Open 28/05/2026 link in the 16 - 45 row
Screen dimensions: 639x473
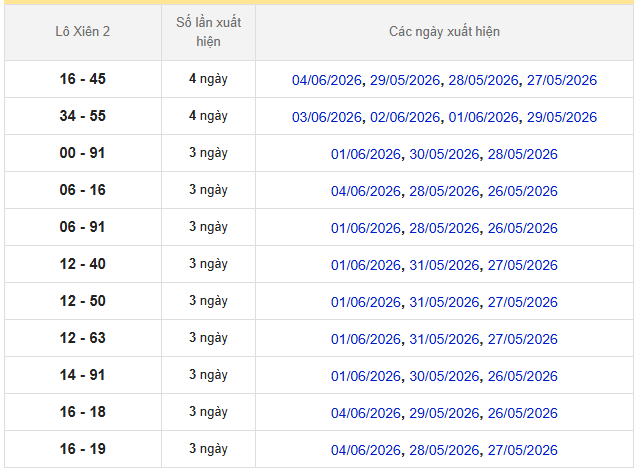click(484, 80)
